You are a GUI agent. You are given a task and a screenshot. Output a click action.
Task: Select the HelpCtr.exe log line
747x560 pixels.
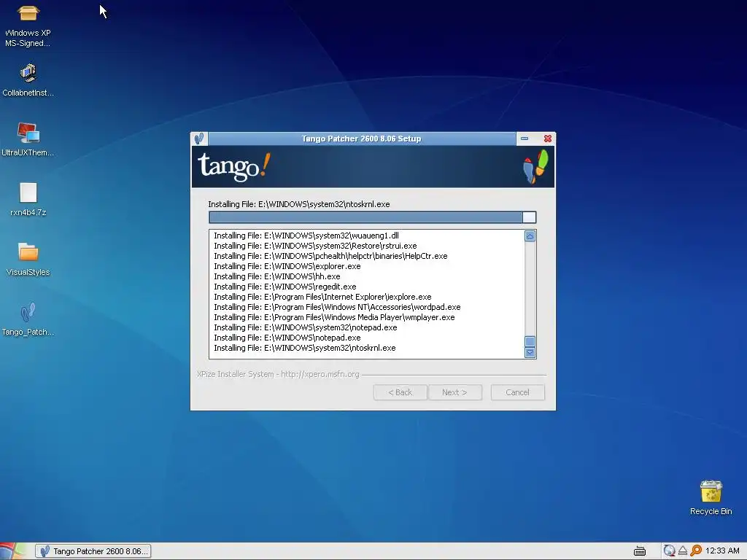[x=330, y=256]
